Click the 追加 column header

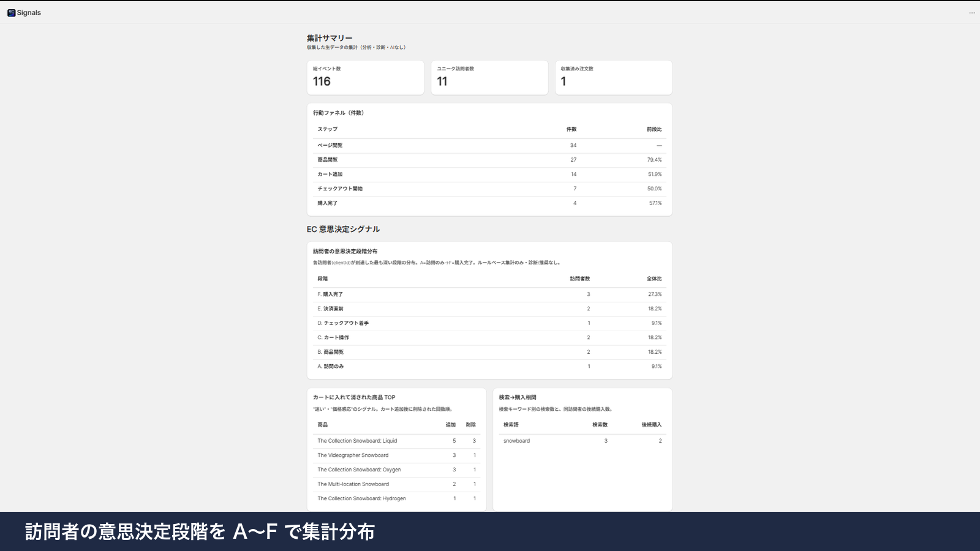pyautogui.click(x=450, y=425)
